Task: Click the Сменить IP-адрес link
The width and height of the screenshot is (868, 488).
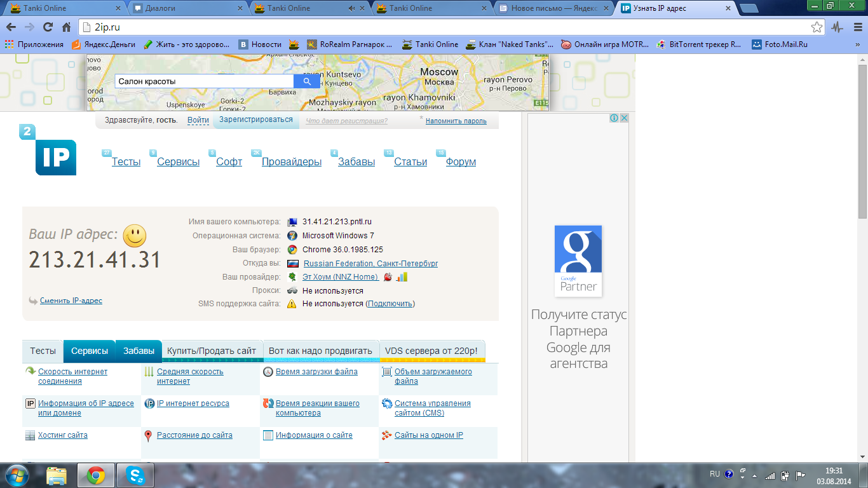Action: [x=71, y=301]
